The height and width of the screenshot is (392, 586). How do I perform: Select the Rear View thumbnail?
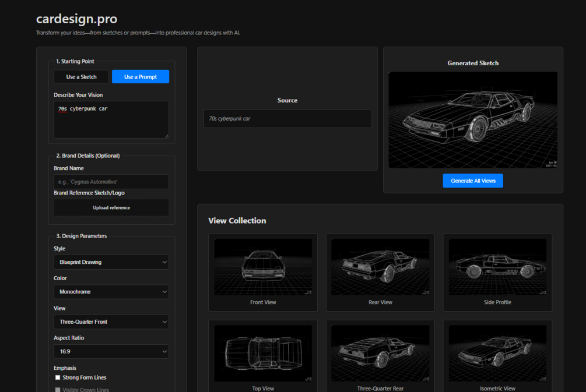380,267
